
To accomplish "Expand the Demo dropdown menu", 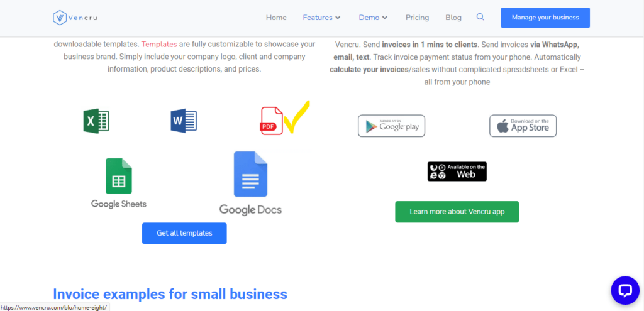I will (x=373, y=18).
